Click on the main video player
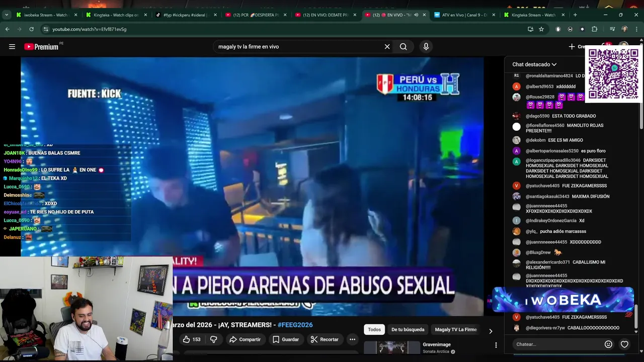Image resolution: width=644 pixels, height=362 pixels. pyautogui.click(x=252, y=186)
